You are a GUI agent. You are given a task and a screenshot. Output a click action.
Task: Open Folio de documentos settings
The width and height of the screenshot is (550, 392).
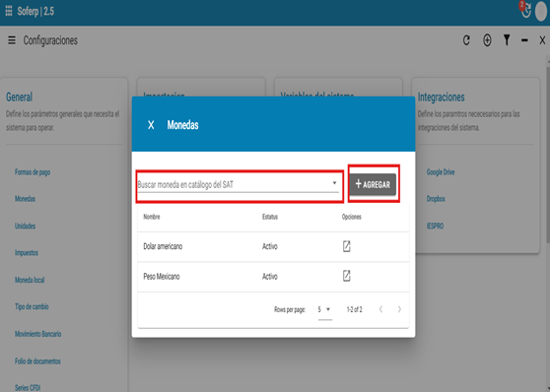tap(37, 361)
